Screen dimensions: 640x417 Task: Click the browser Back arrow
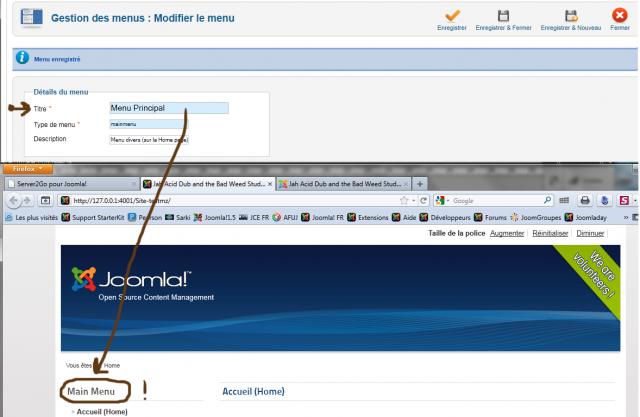(13, 200)
